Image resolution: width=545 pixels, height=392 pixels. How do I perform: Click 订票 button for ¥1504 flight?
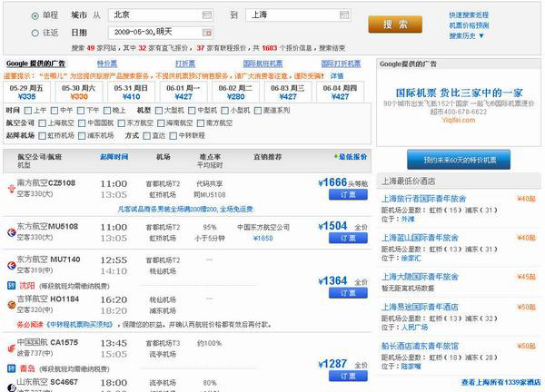348,238
